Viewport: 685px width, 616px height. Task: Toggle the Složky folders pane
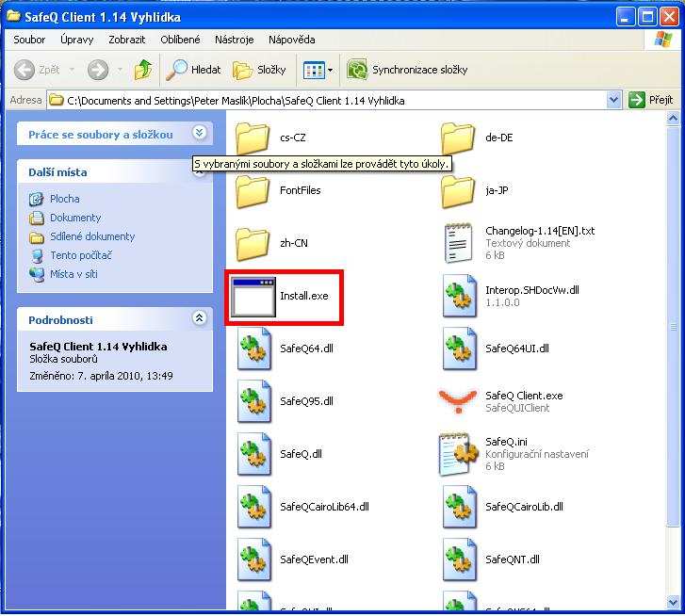[x=259, y=70]
